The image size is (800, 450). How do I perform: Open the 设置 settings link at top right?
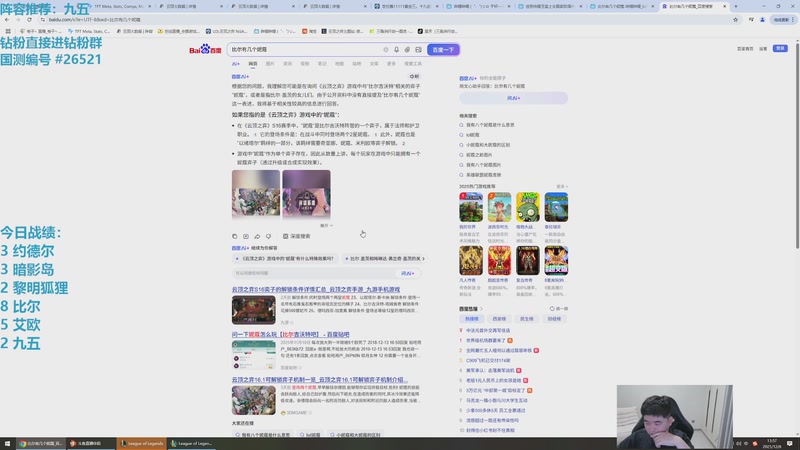[x=763, y=49]
